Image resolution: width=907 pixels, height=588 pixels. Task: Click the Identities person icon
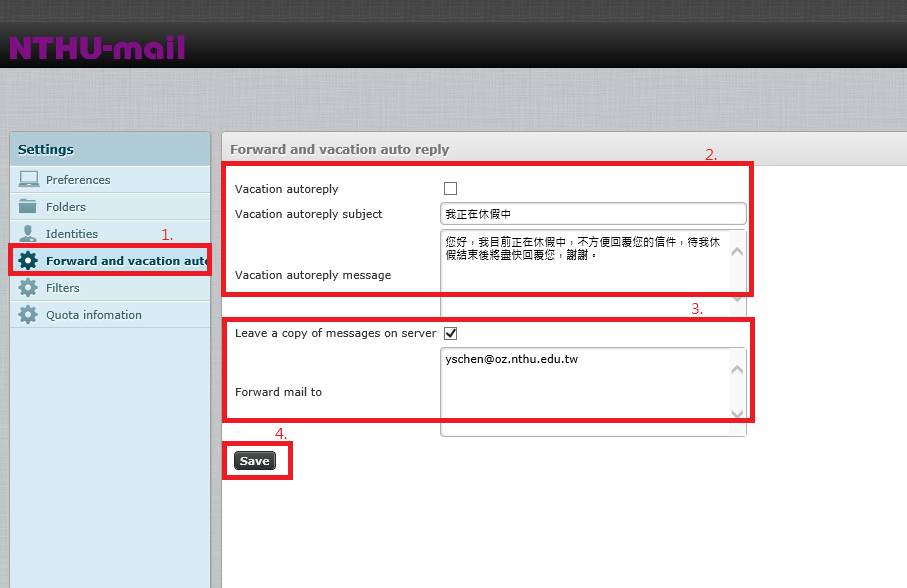(x=28, y=234)
